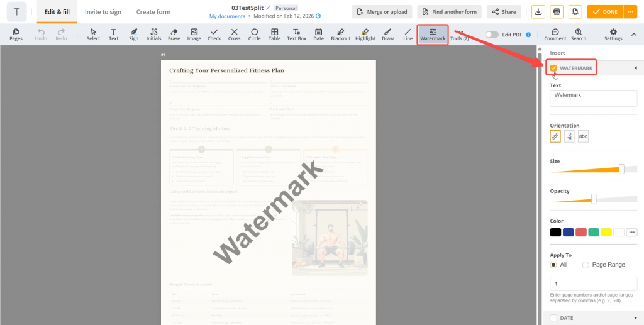Click Find another form button
This screenshot has height=325, width=644.
(450, 12)
